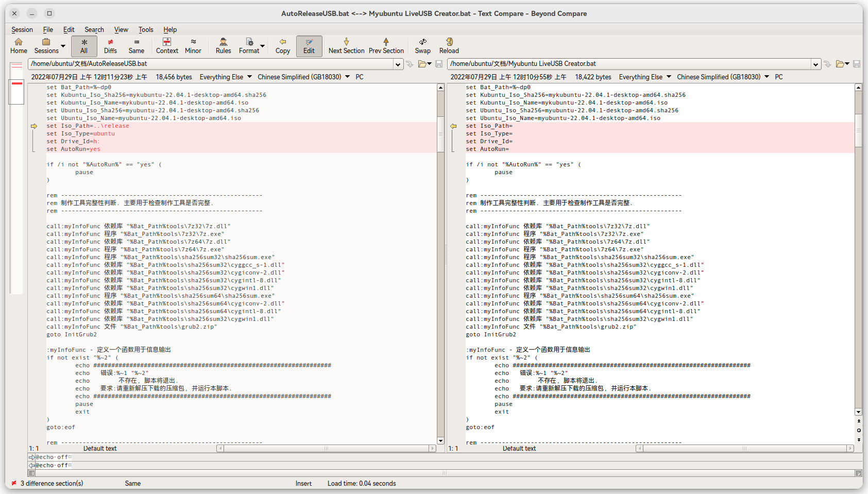Image resolution: width=868 pixels, height=494 pixels.
Task: Click 'set AutoRun=' line in right pane
Action: 487,149
